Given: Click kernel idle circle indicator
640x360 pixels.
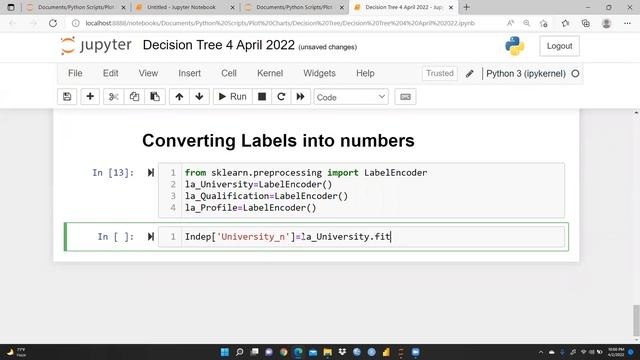Looking at the screenshot, I should click(575, 73).
